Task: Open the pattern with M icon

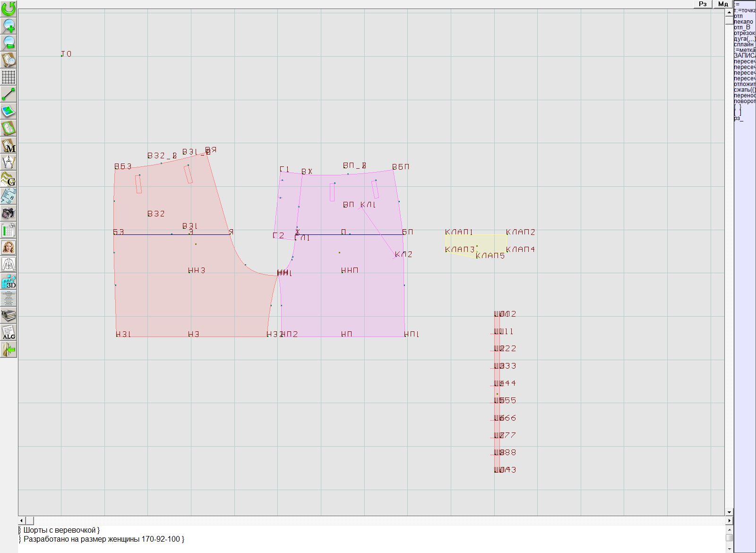Action: (x=9, y=146)
